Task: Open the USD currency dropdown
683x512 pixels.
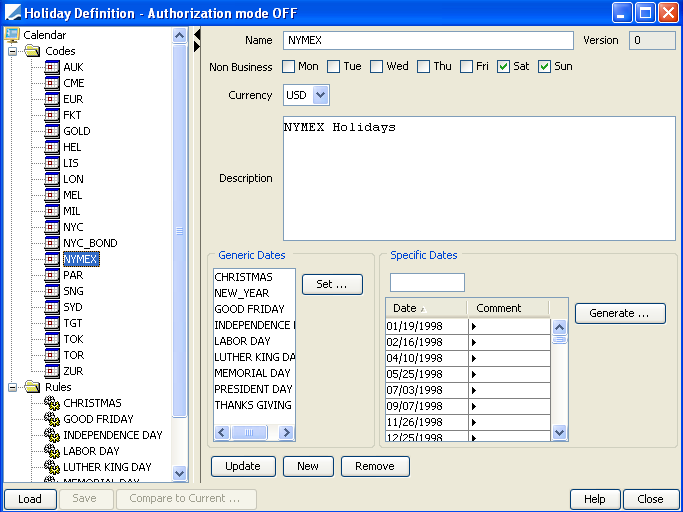Action: 321,95
